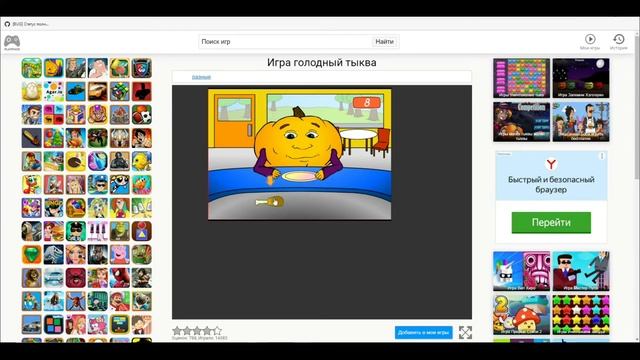Rate the game five stars
The width and height of the screenshot is (640, 360).
click(217, 331)
